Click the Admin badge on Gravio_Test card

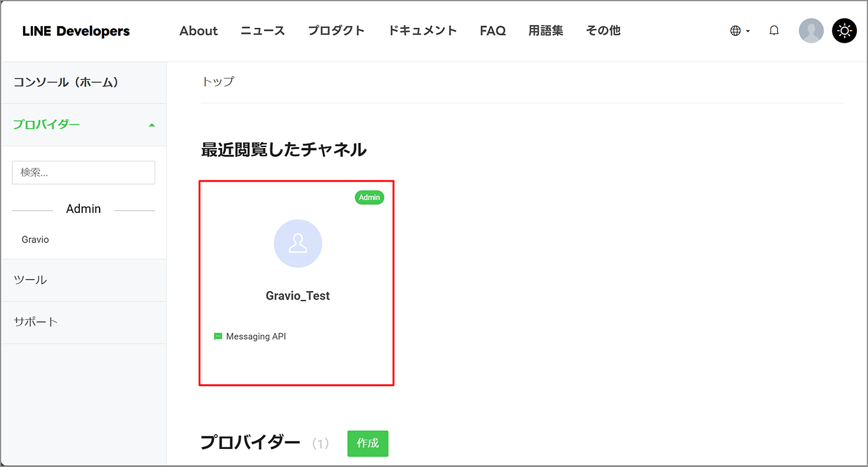(369, 197)
